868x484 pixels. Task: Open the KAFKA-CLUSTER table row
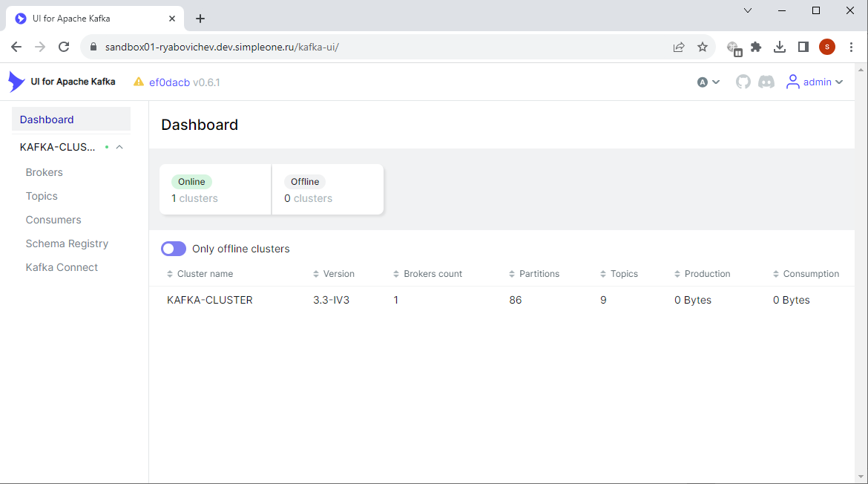click(210, 300)
